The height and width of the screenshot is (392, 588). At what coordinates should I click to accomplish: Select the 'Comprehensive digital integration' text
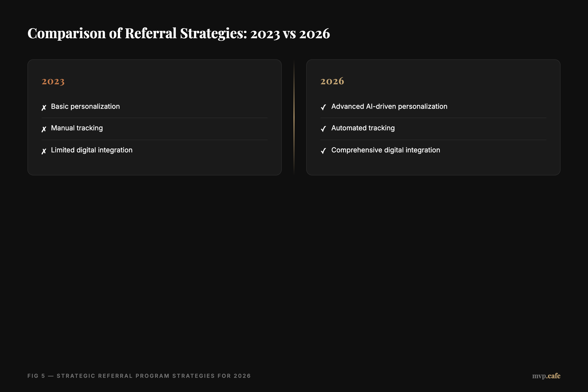(386, 150)
